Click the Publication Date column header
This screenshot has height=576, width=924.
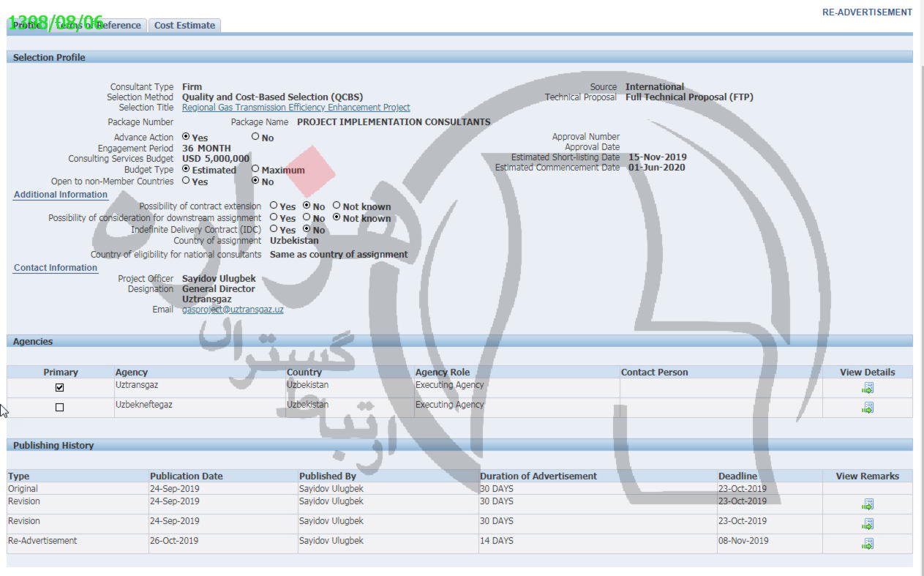coord(187,476)
